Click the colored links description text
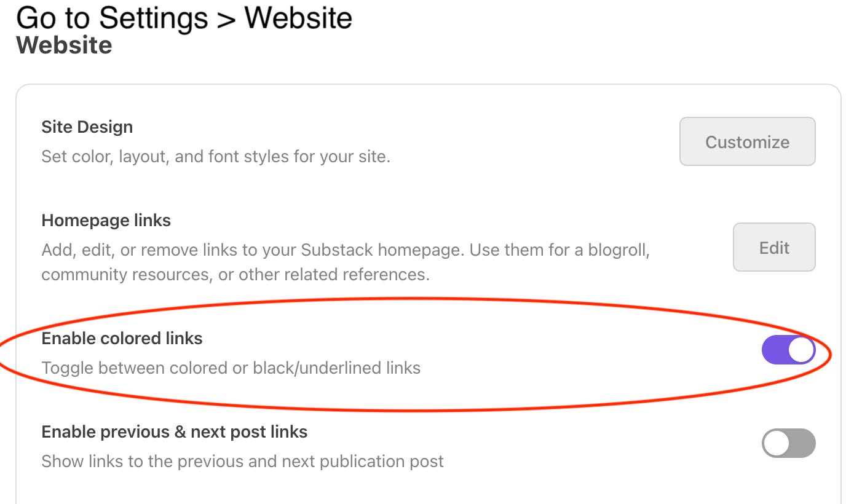The height and width of the screenshot is (504, 862). [x=231, y=368]
